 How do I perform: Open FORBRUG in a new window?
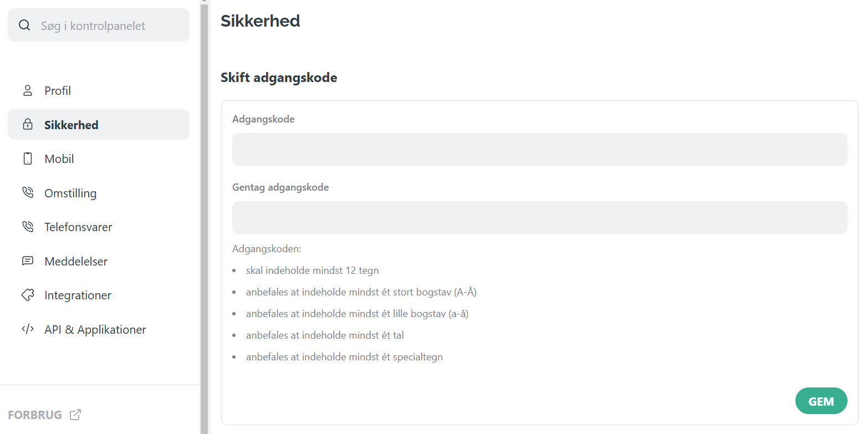35,414
